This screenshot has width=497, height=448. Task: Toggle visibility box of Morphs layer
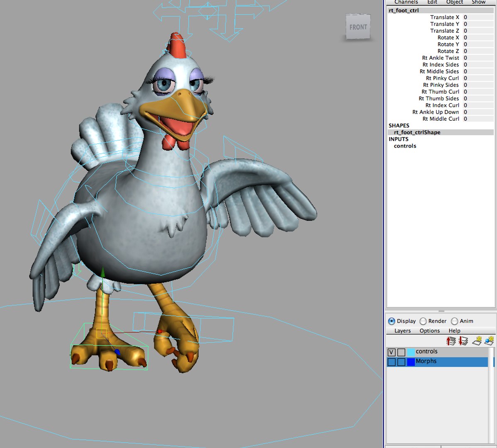pos(392,362)
